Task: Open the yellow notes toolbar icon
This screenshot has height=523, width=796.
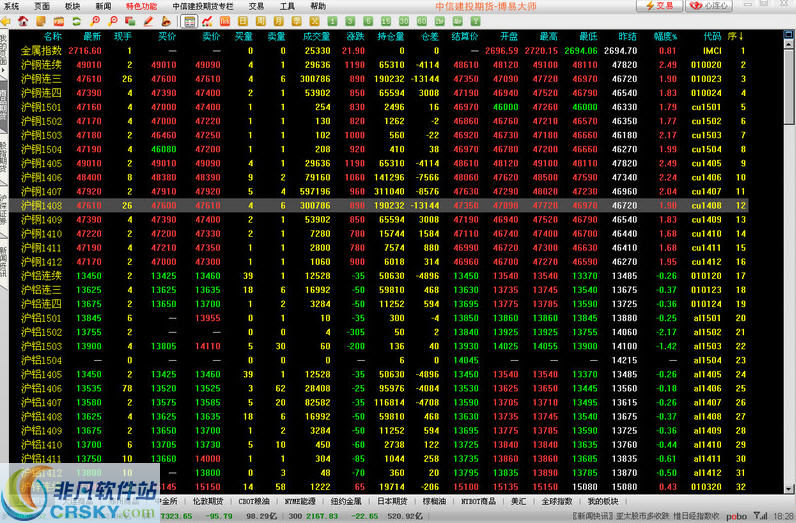Action: (41, 21)
